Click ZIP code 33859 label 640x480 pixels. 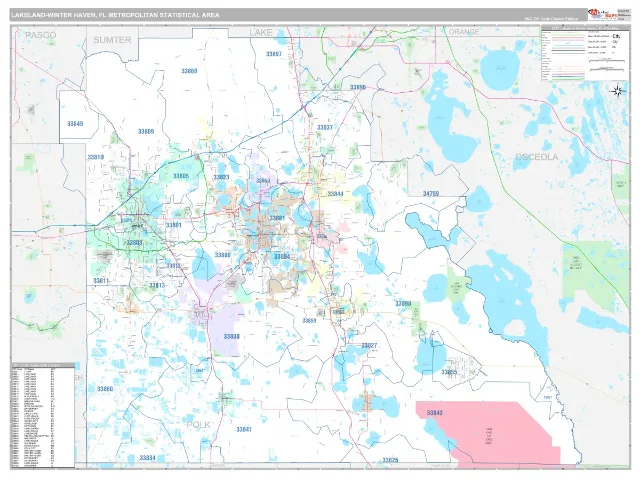(x=309, y=321)
